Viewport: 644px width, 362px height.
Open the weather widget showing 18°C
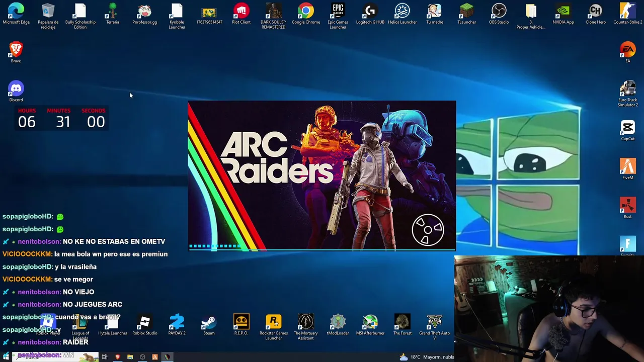(427, 357)
